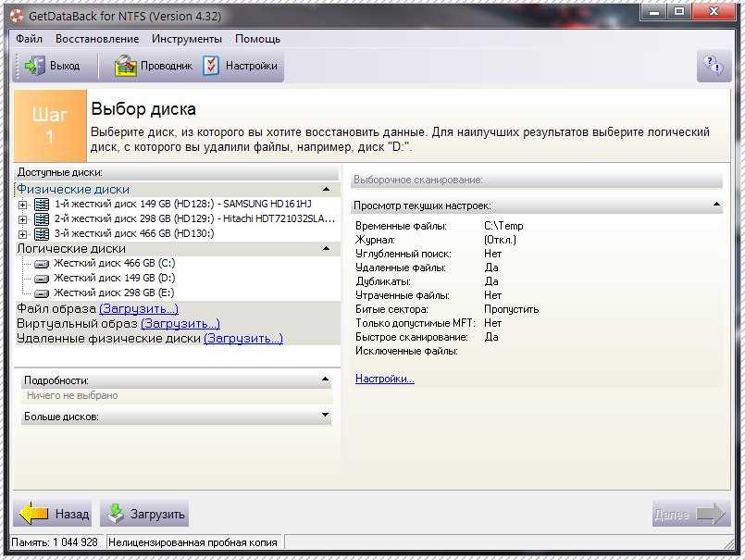Collapse the Логические диски section
Image resolution: width=745 pixels, height=560 pixels.
[327, 249]
